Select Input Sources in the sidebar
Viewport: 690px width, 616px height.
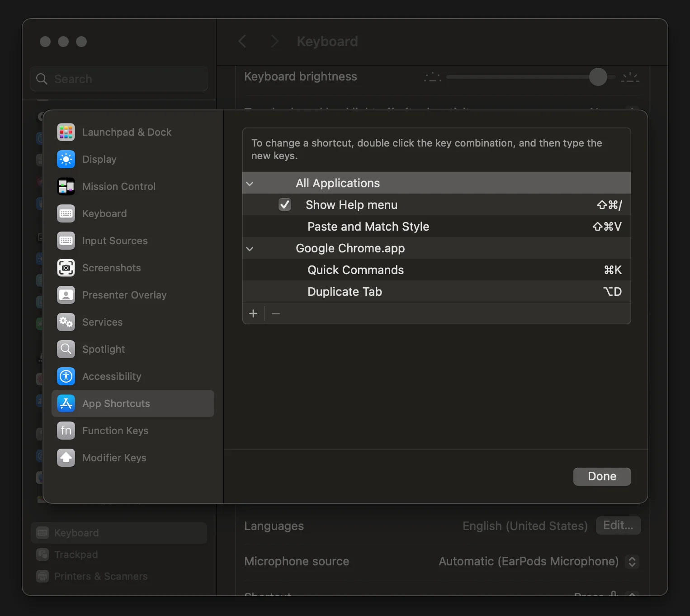click(x=115, y=241)
